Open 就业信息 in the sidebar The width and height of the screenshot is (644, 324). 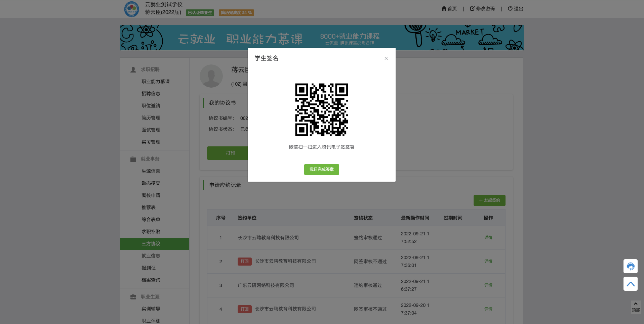point(151,256)
